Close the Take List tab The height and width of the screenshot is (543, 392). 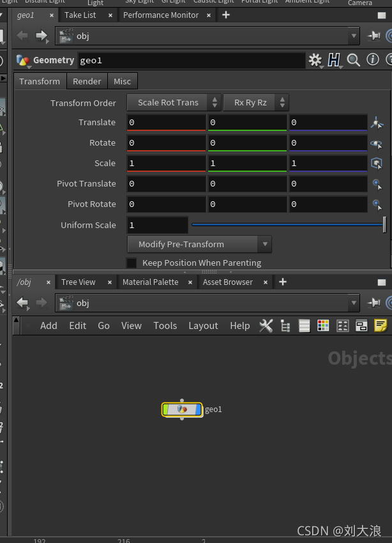coord(110,15)
